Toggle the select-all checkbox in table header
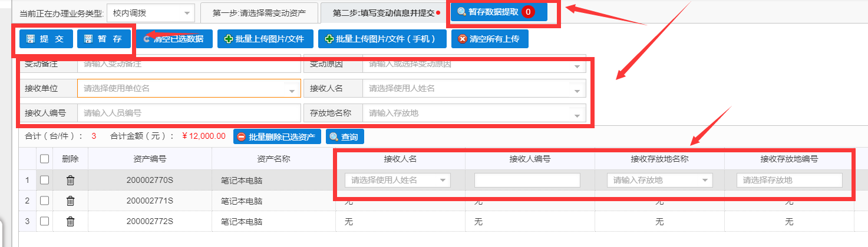 coord(44,159)
